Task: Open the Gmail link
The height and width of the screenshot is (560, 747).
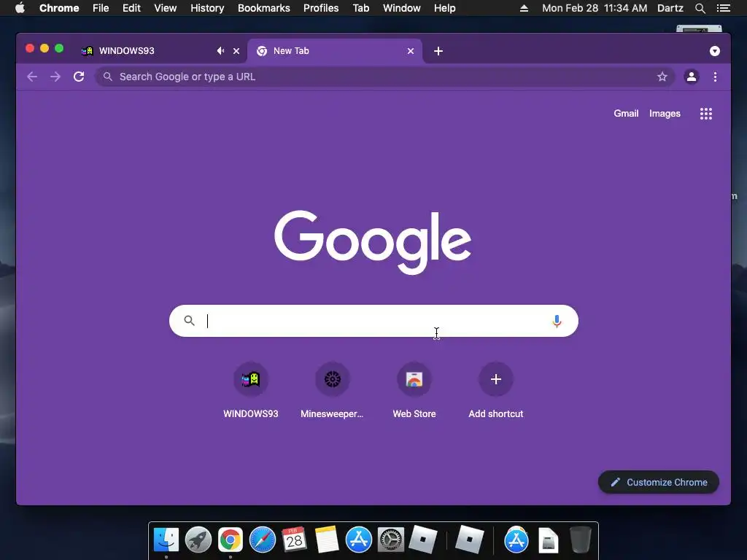Action: 626,113
